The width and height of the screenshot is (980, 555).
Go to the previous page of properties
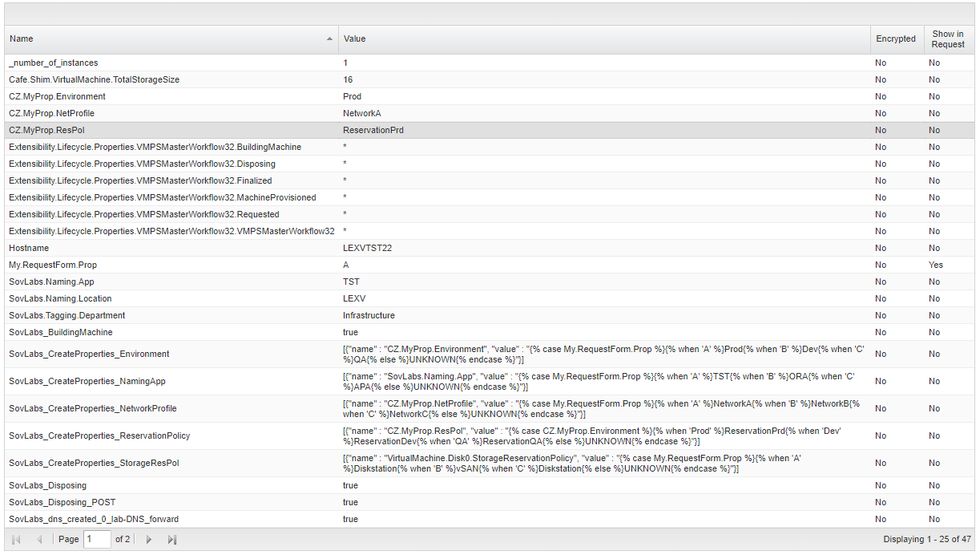click(x=39, y=540)
